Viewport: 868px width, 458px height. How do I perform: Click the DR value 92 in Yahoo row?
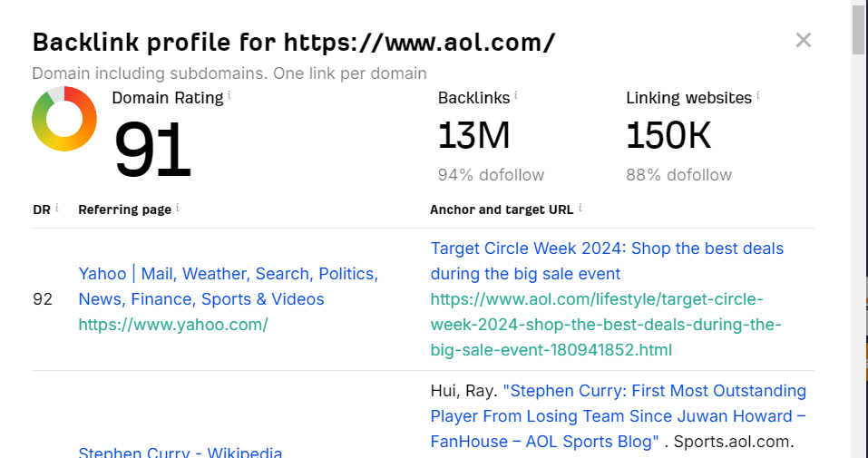43,299
